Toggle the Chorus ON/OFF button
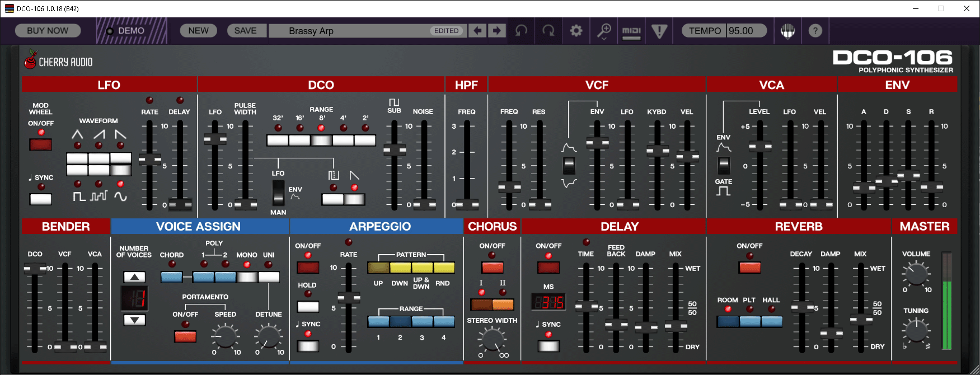The width and height of the screenshot is (980, 375). [493, 268]
